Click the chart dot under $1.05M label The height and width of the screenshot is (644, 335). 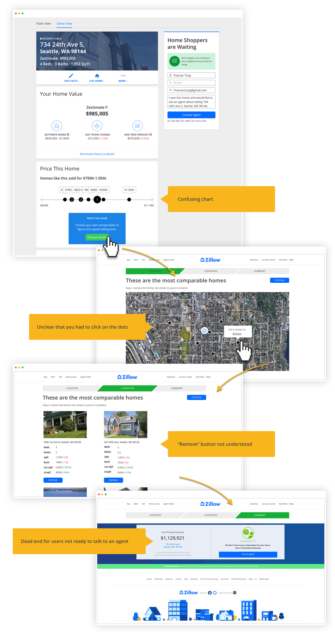coord(129,199)
